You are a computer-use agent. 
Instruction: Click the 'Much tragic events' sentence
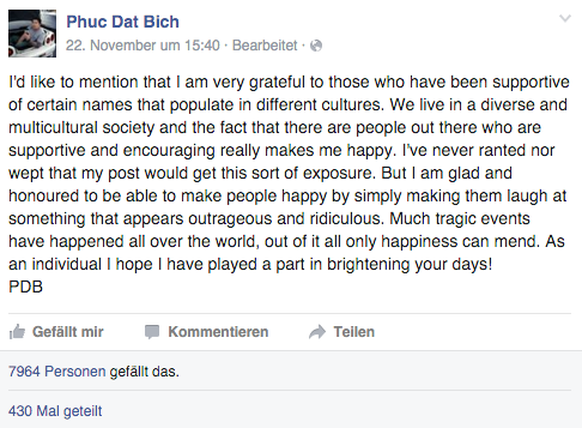pyautogui.click(x=460, y=219)
